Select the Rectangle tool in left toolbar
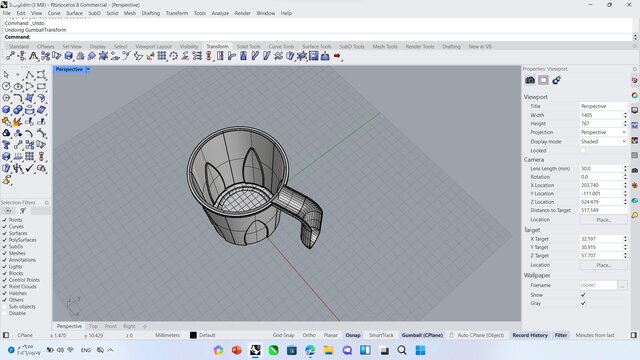 coord(41,86)
